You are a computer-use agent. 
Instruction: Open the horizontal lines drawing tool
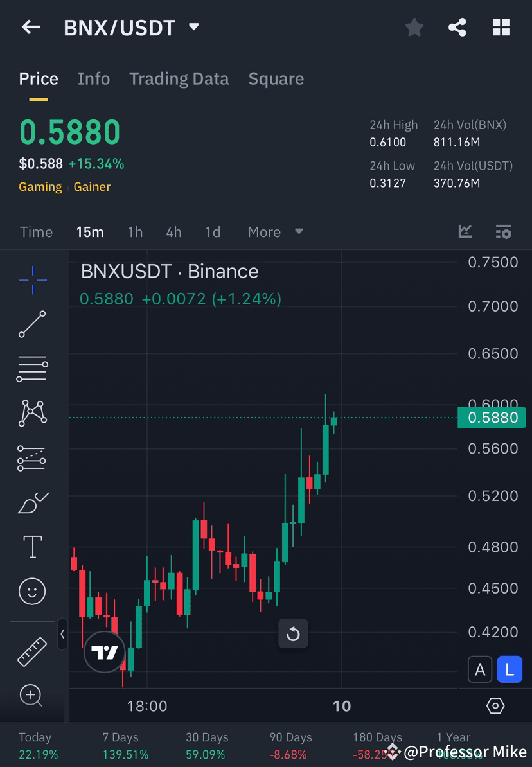click(x=32, y=369)
